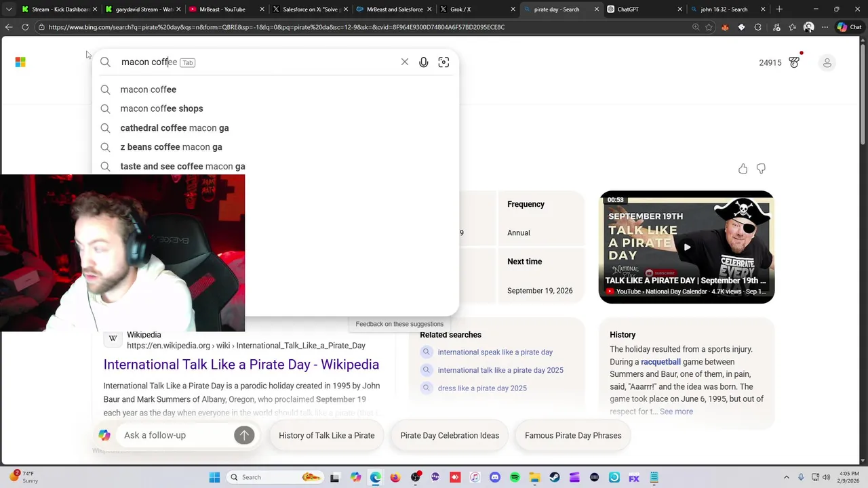This screenshot has height=488, width=868.
Task: Open Discord from the taskbar
Action: pyautogui.click(x=495, y=477)
